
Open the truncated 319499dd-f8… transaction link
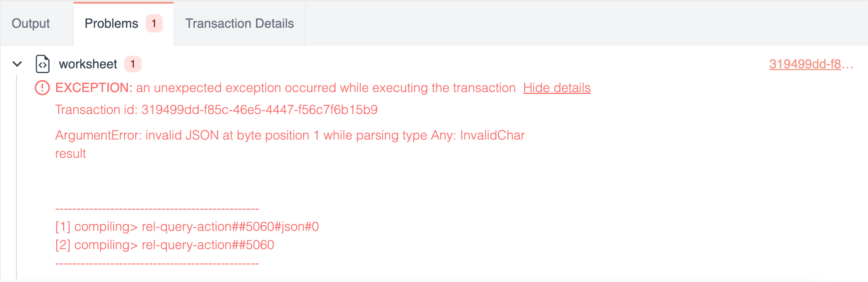pos(811,64)
